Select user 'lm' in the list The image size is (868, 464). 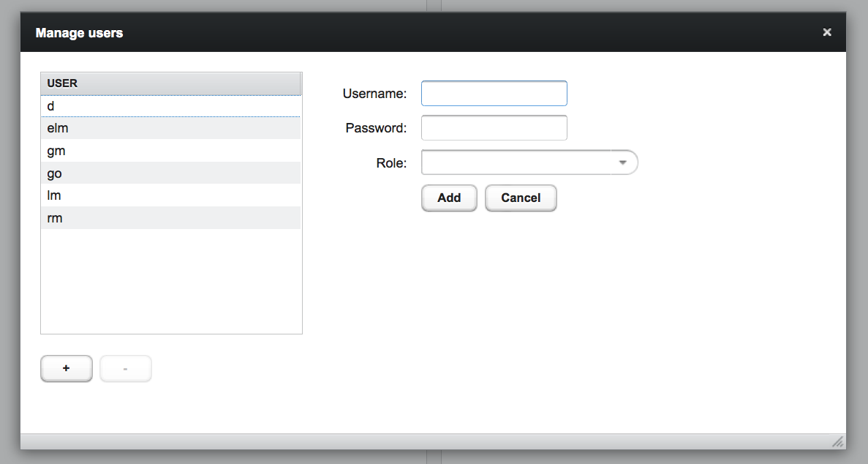(170, 195)
